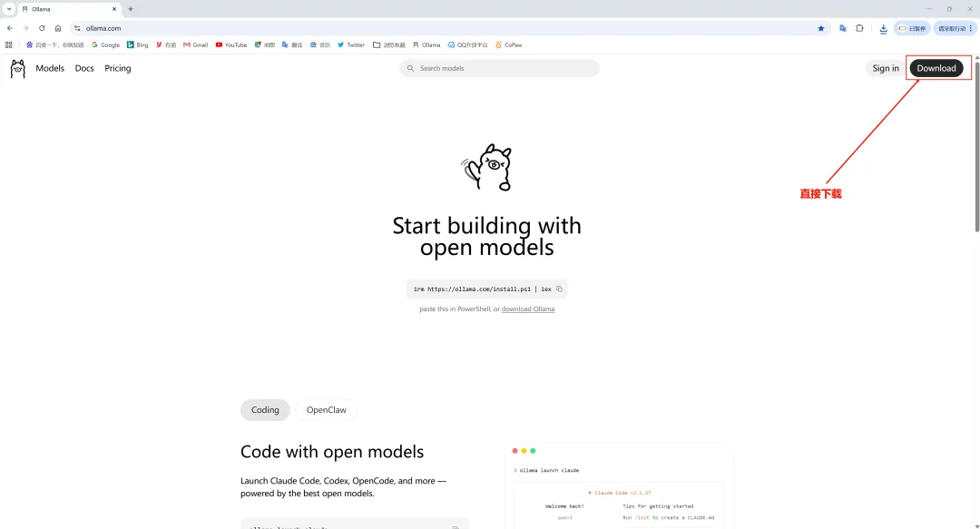Click the blue bookmark star icon
The image size is (980, 529).
(x=820, y=28)
